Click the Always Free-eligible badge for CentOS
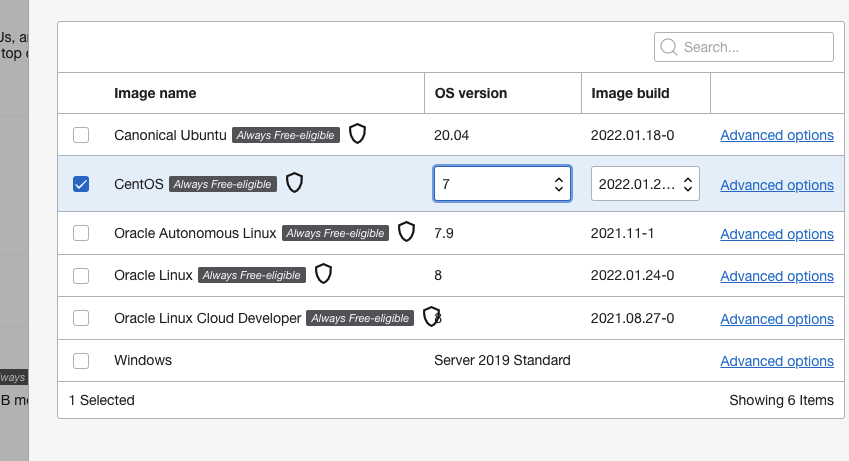 [223, 184]
